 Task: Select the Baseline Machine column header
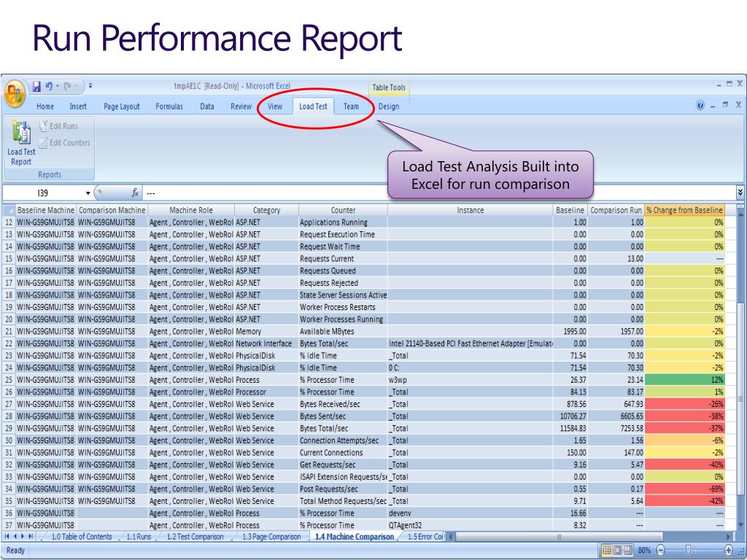(46, 210)
